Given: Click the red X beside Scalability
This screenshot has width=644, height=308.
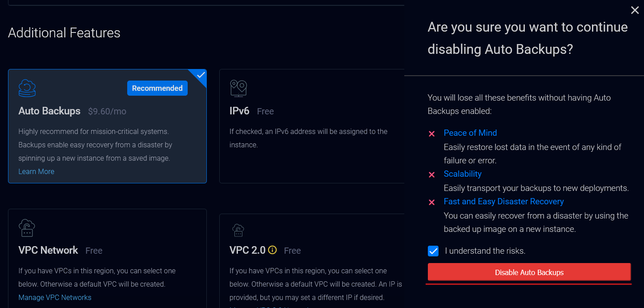Looking at the screenshot, I should tap(431, 174).
